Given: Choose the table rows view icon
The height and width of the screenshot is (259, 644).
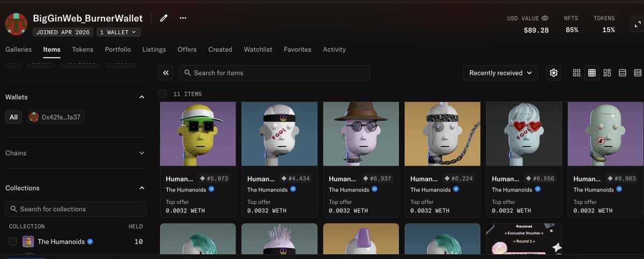Looking at the screenshot, I should coord(638,73).
